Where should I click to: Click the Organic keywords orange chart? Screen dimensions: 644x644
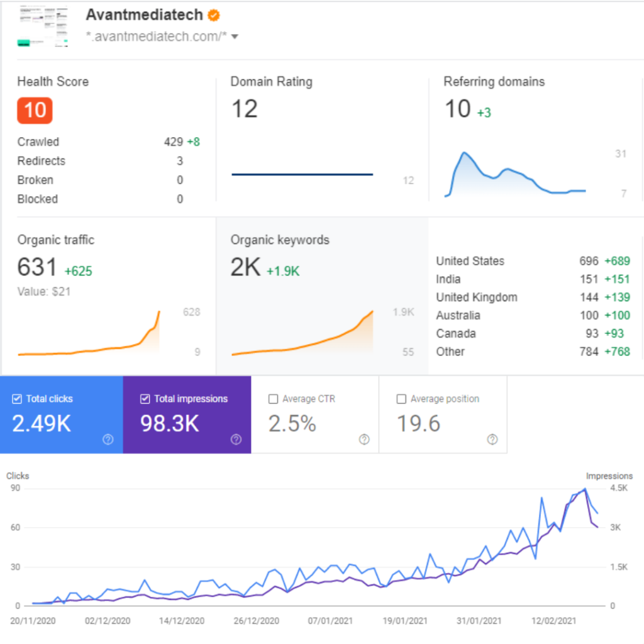pos(303,333)
